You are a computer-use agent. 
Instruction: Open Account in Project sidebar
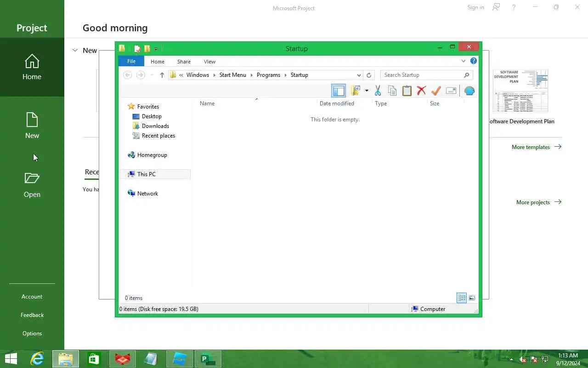pyautogui.click(x=32, y=297)
